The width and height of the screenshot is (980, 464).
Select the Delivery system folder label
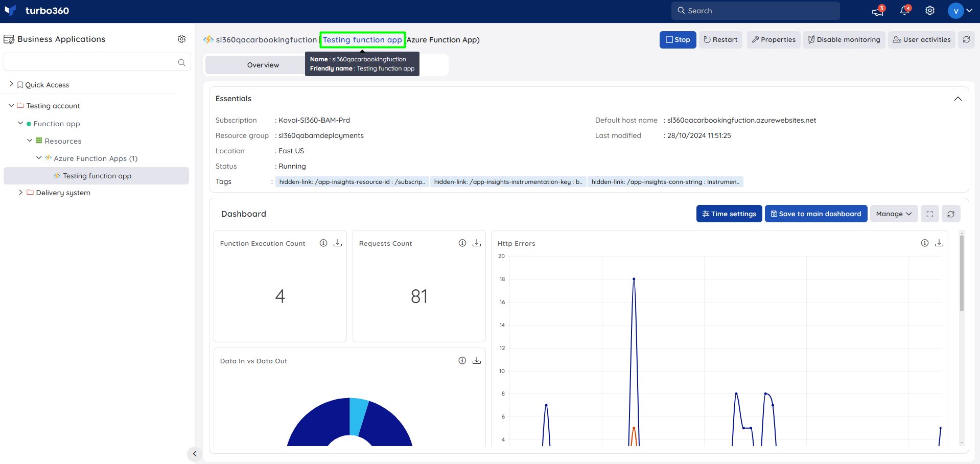63,193
